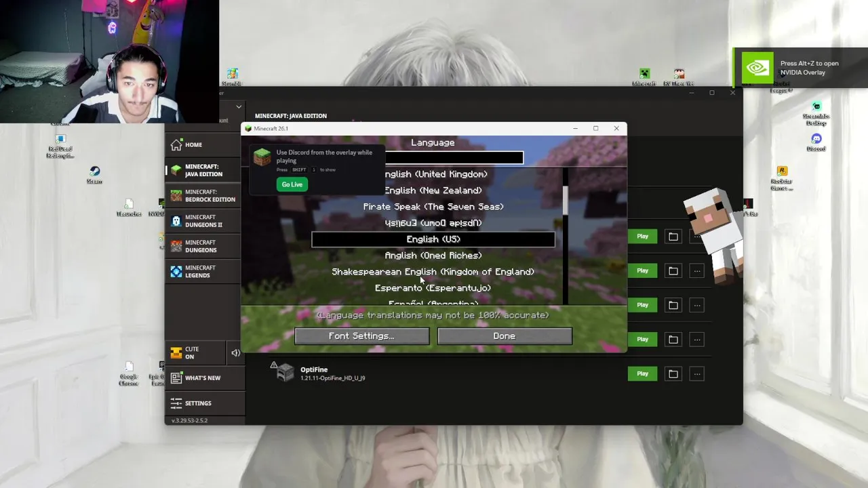Open Font Settings in Minecraft

pos(361,336)
